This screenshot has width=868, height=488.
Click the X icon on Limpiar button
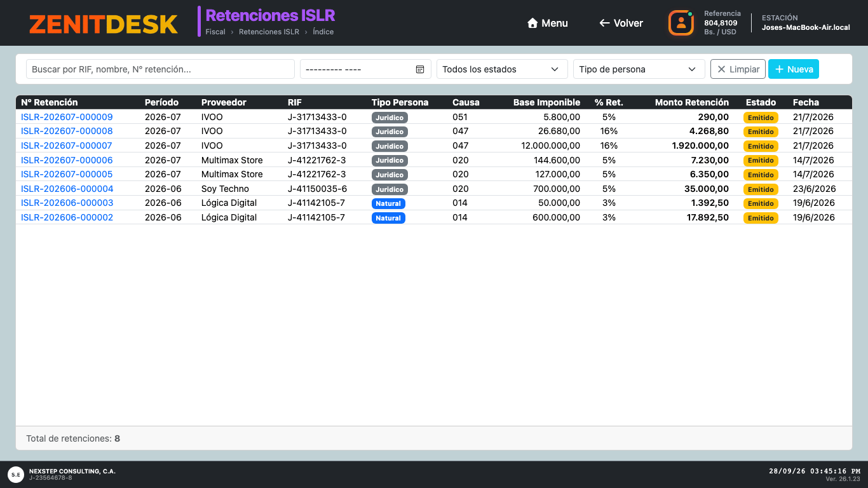tap(721, 69)
